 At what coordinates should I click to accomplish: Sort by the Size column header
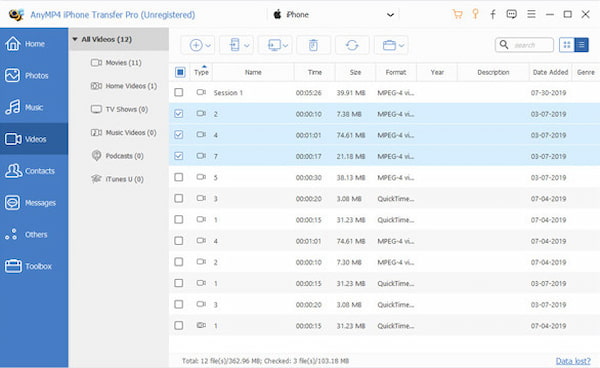[x=355, y=72]
